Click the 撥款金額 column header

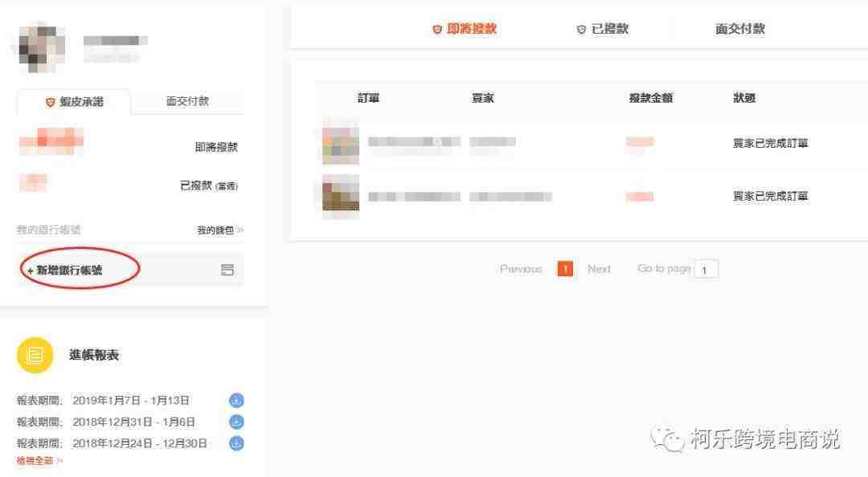650,98
